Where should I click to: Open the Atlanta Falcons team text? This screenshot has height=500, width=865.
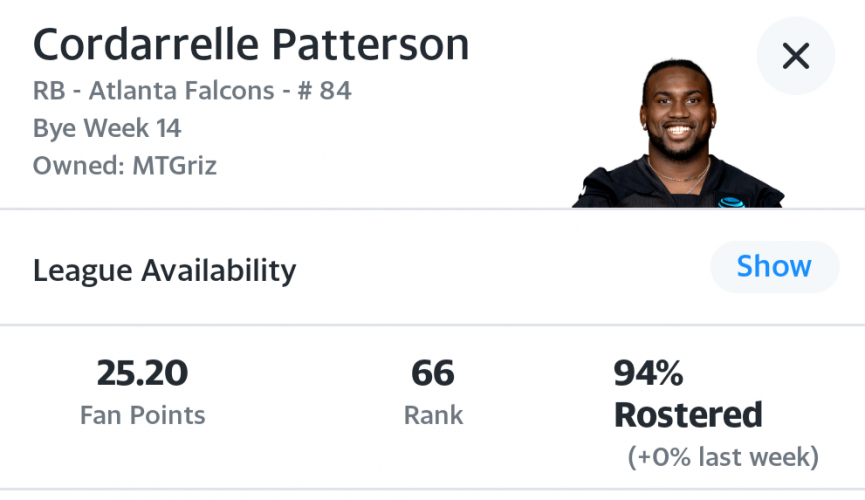181,91
